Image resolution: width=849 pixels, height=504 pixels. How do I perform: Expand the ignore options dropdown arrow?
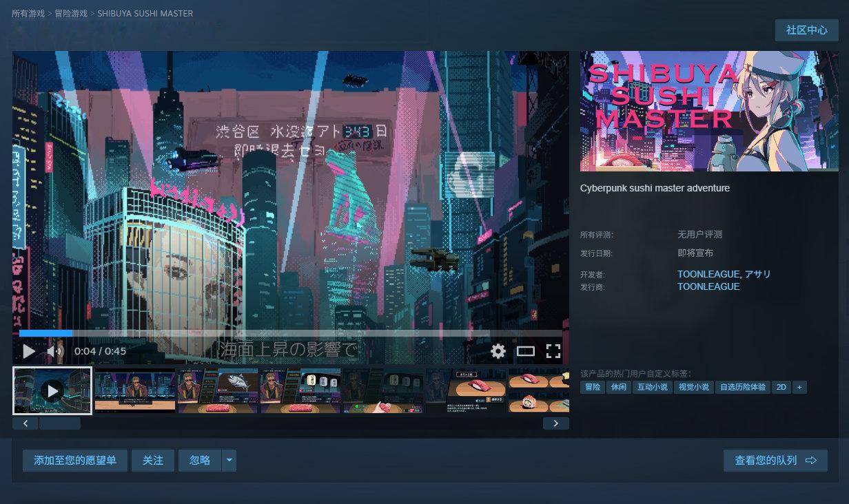tap(229, 461)
